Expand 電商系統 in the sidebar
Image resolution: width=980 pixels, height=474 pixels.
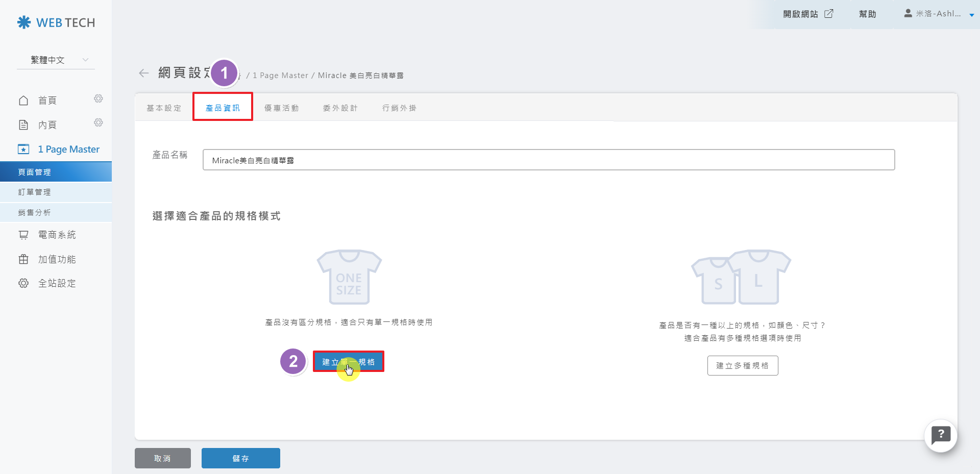pos(57,235)
